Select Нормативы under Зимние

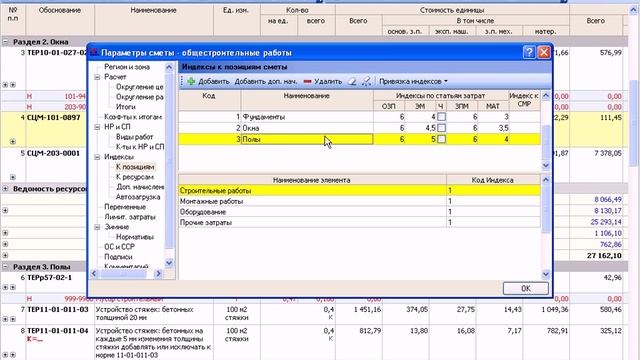135,237
